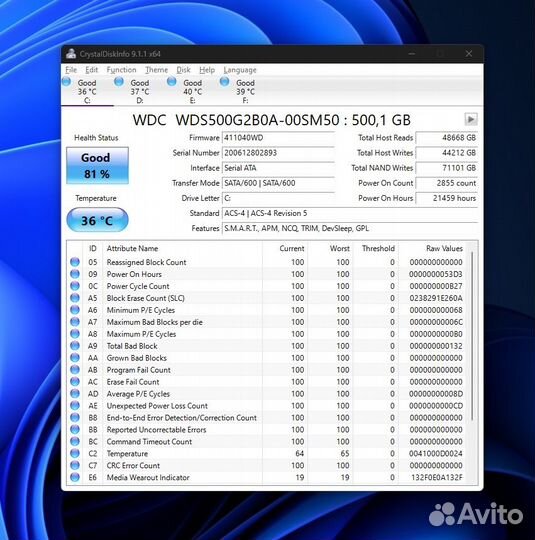Select the CRC Error Count attribute name
Viewport: 535px width, 540px height.
133,465
